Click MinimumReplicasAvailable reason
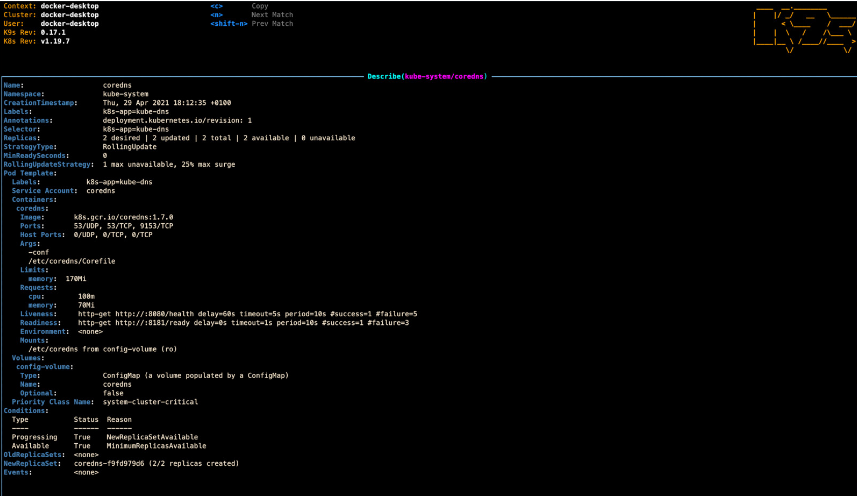The width and height of the screenshot is (857, 496). pyautogui.click(x=156, y=446)
